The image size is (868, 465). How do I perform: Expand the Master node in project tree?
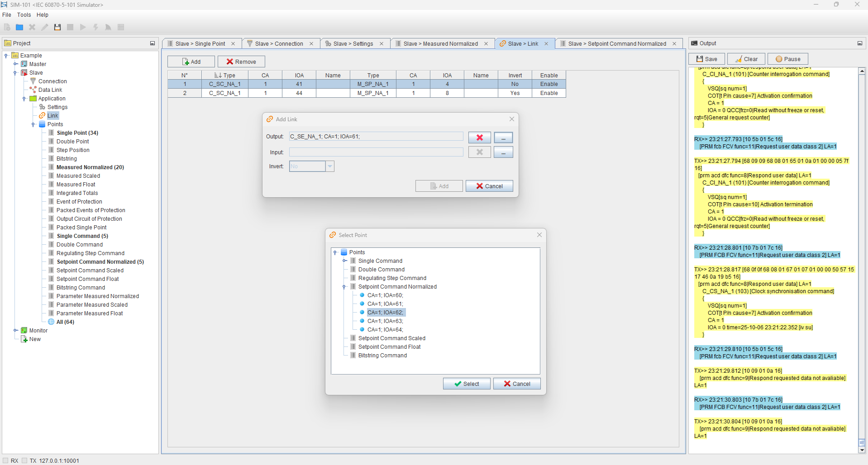[x=15, y=64]
